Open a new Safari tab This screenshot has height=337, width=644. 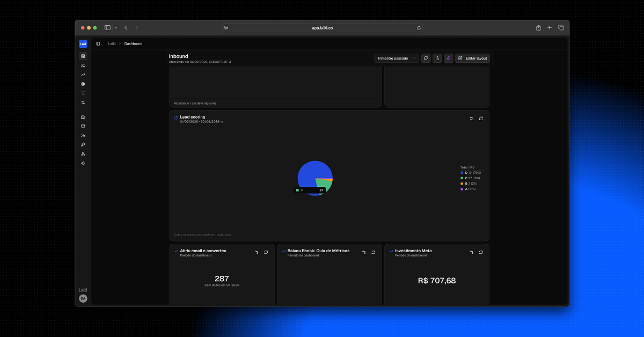click(550, 27)
